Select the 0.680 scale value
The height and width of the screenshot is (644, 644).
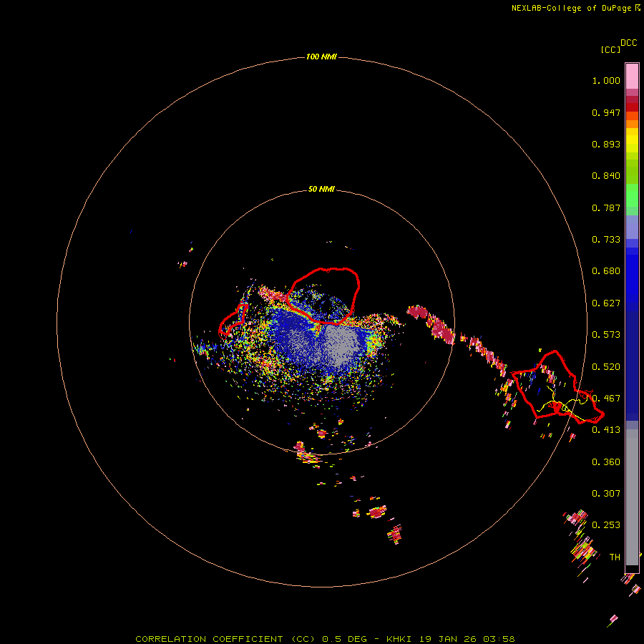pos(606,271)
